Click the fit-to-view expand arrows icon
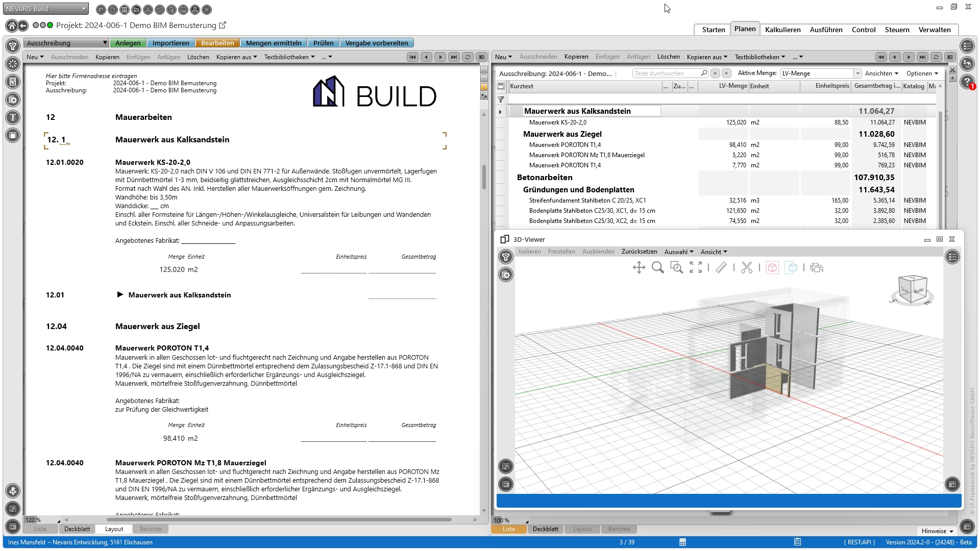The image size is (980, 551). (x=696, y=267)
